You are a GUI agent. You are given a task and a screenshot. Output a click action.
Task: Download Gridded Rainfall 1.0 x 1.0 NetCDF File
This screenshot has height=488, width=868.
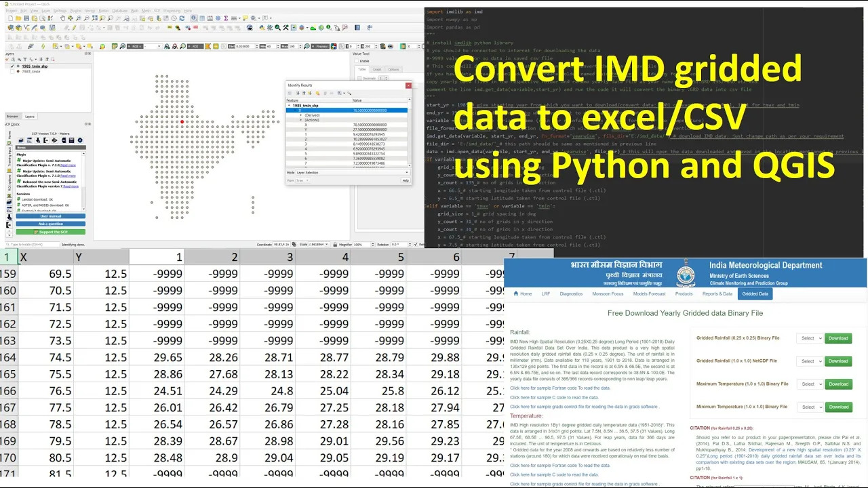pos(839,361)
